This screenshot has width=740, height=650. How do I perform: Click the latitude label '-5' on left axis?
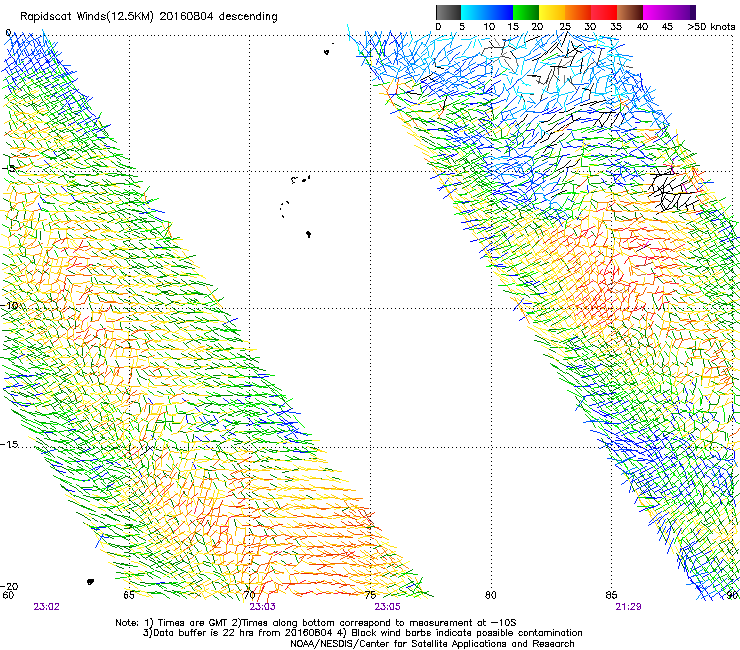pos(9,169)
